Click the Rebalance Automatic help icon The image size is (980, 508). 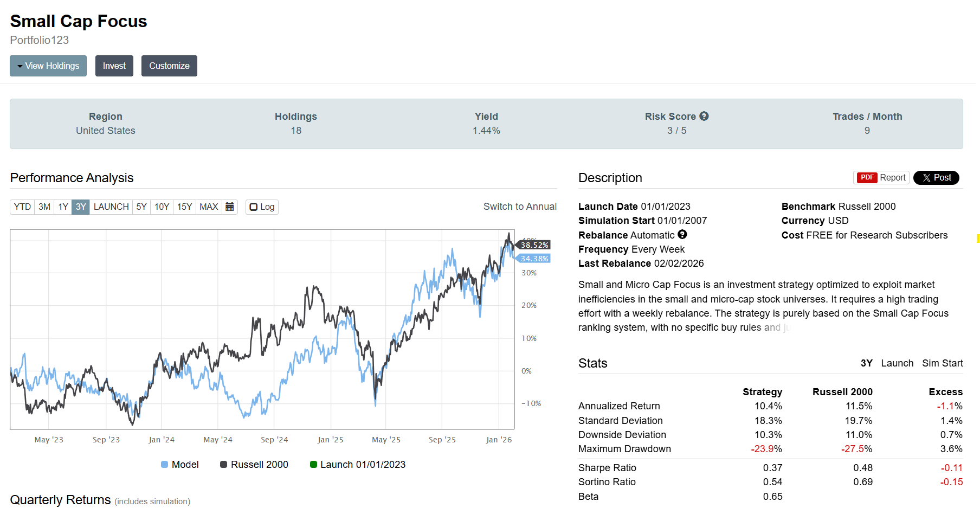[x=682, y=235]
